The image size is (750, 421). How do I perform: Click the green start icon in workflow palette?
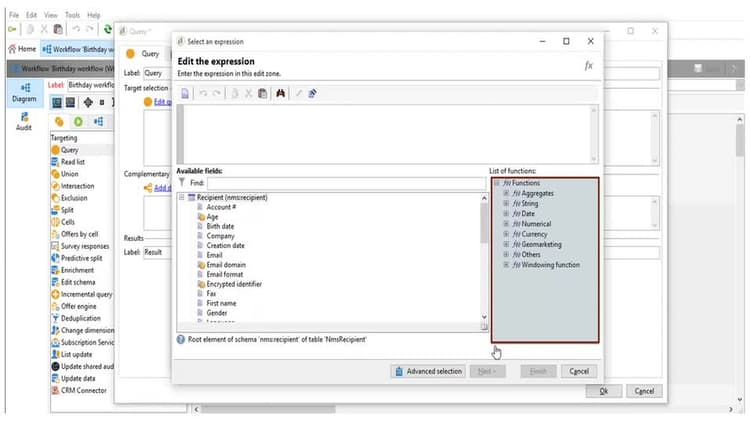coord(78,122)
